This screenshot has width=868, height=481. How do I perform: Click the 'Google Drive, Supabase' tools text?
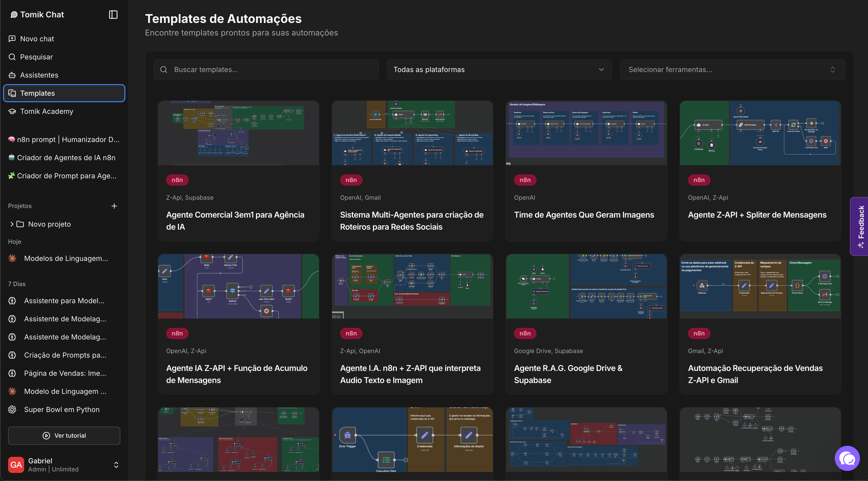coord(548,351)
